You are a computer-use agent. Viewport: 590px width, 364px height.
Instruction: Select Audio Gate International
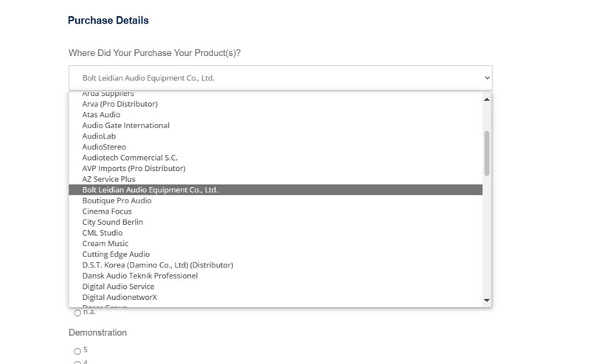(125, 125)
